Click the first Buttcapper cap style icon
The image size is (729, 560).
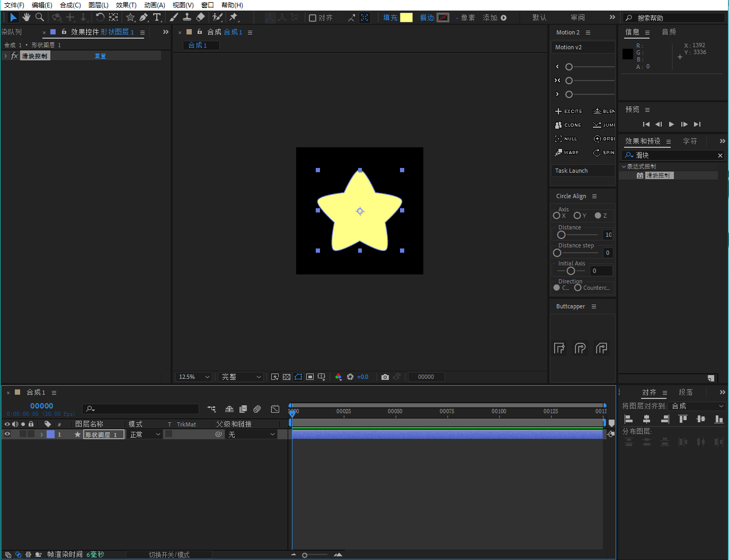(x=559, y=348)
